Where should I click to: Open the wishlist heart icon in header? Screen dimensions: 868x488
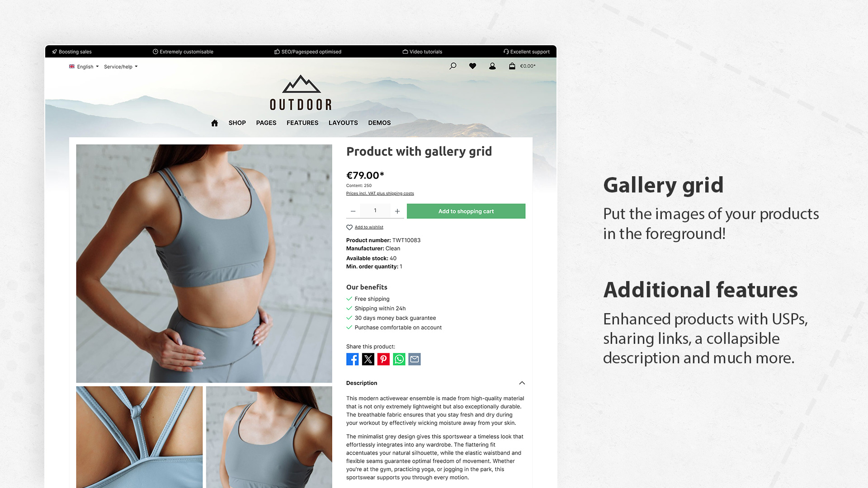[472, 66]
